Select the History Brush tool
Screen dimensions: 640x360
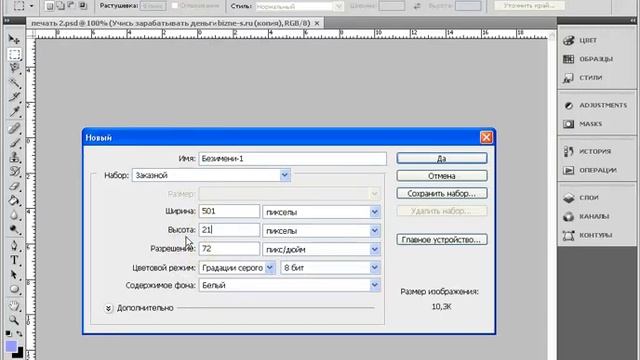14,171
